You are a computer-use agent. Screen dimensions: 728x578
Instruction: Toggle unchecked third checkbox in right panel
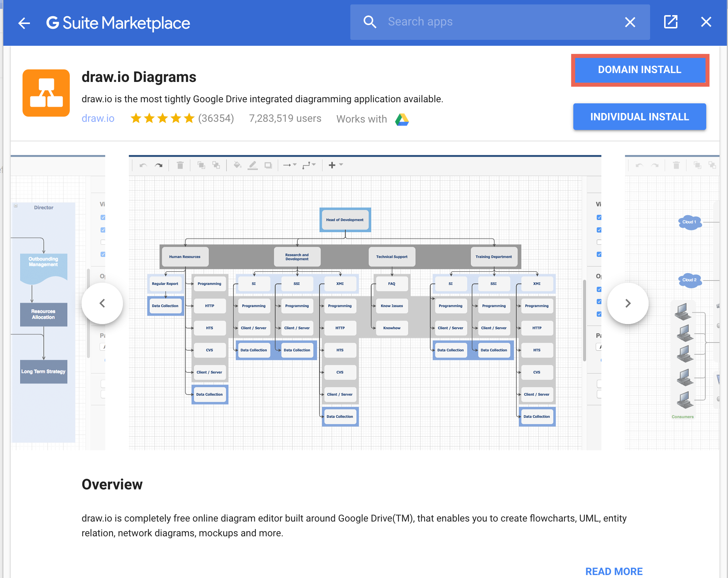(x=599, y=242)
